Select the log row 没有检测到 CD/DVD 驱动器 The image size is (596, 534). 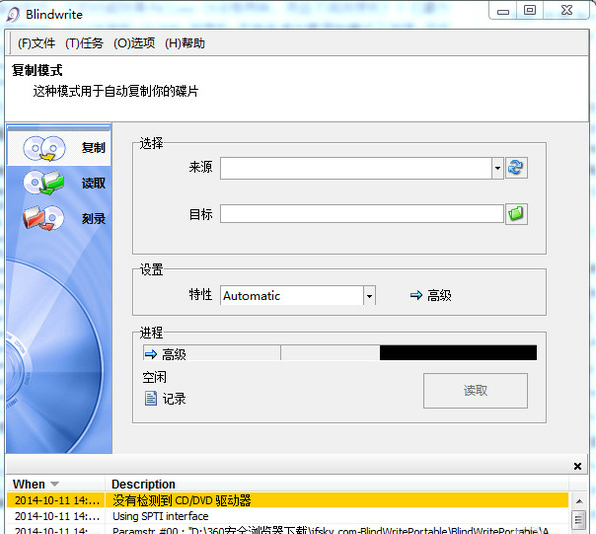tap(287, 500)
